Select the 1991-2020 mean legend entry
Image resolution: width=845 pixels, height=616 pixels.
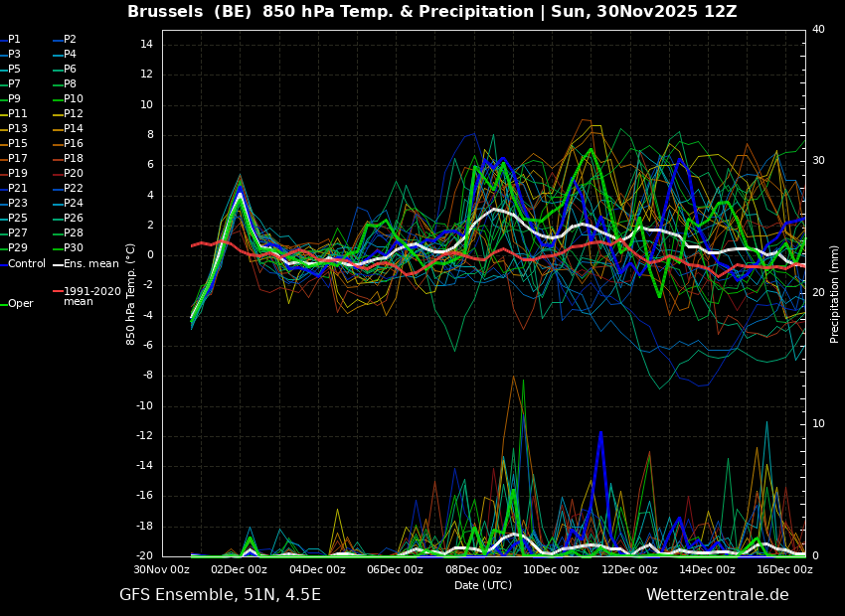(x=91, y=296)
